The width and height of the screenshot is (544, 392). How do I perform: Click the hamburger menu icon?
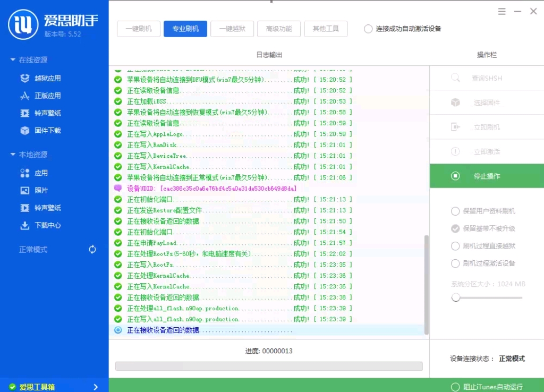501,12
